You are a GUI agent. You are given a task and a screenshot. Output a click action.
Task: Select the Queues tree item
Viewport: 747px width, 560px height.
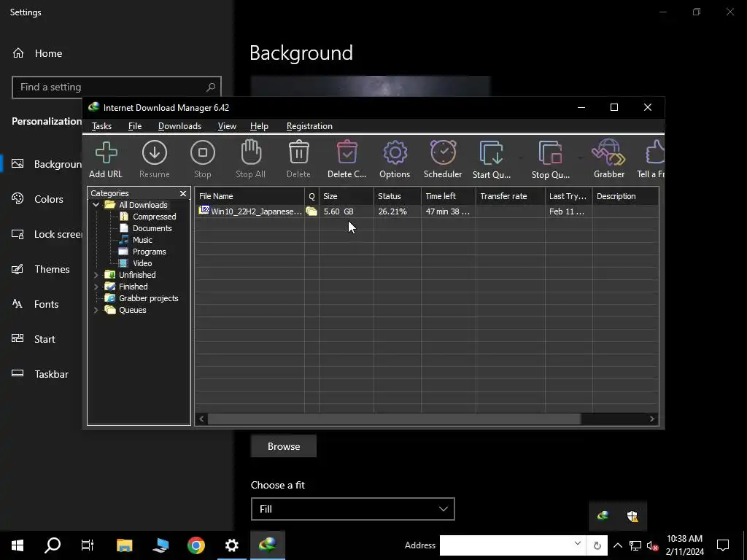(133, 310)
